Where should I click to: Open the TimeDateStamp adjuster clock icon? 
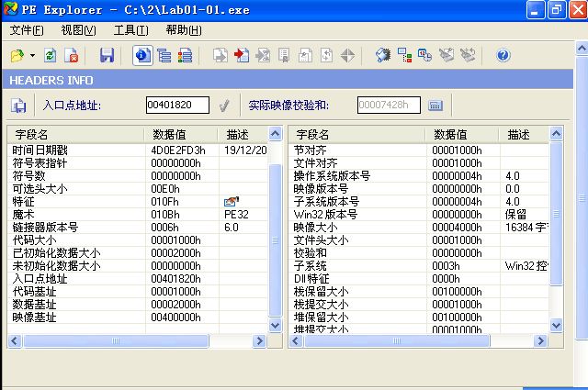click(x=424, y=56)
